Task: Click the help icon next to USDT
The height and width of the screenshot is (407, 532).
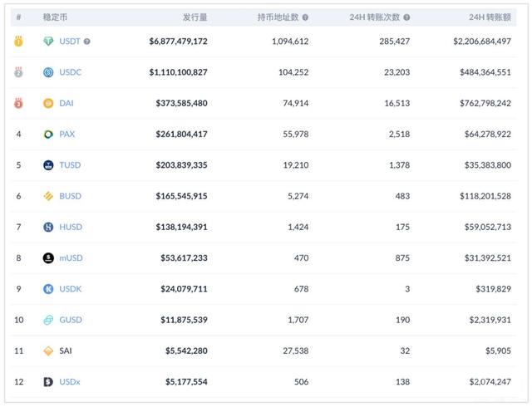Action: pyautogui.click(x=86, y=42)
